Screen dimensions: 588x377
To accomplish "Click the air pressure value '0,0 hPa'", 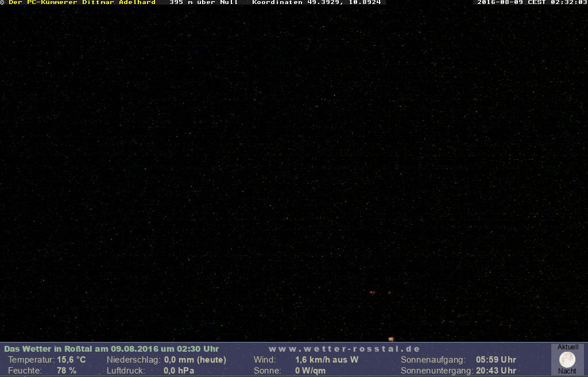I will 179,371.
